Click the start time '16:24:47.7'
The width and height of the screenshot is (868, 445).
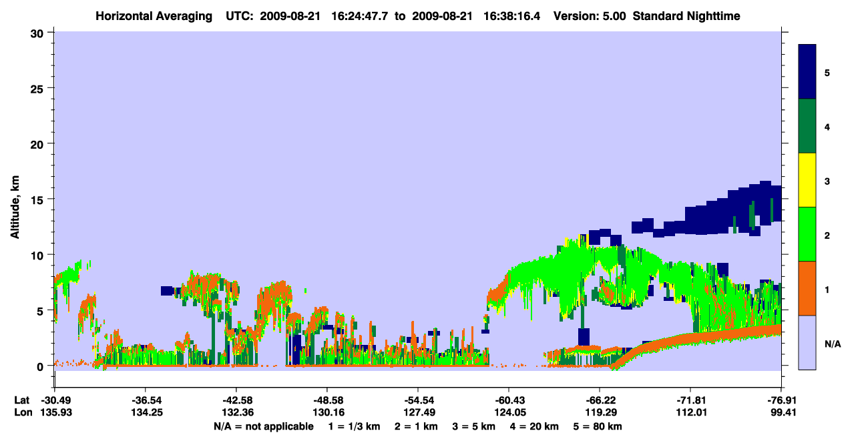tap(360, 15)
